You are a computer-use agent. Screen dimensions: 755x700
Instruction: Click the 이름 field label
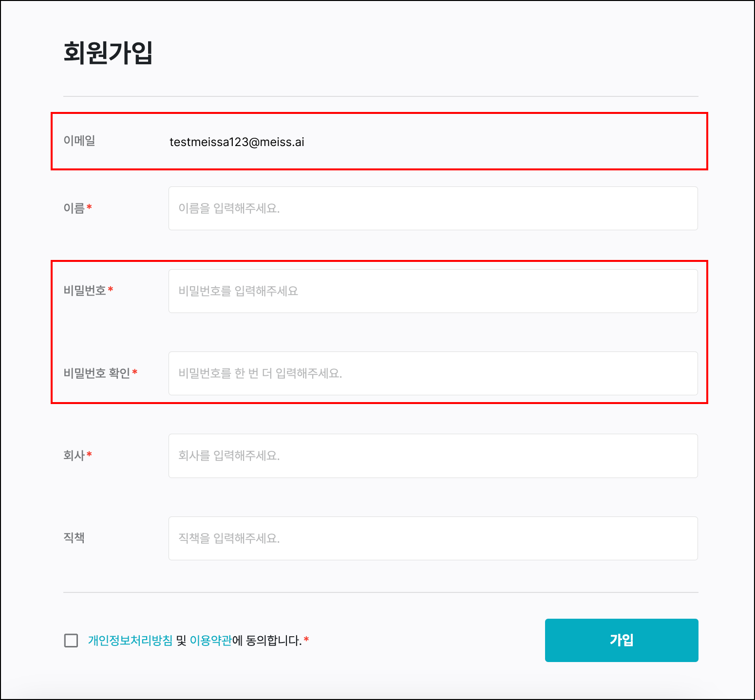pyautogui.click(x=74, y=208)
